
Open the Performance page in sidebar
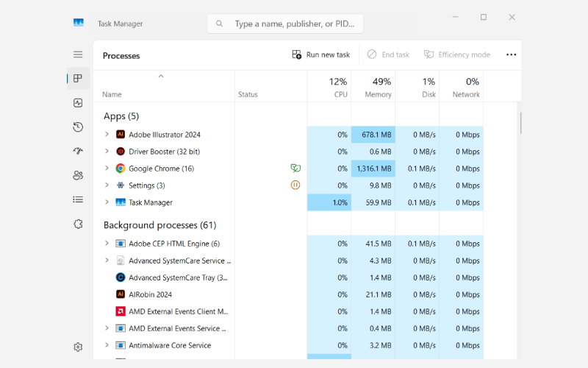coord(78,103)
